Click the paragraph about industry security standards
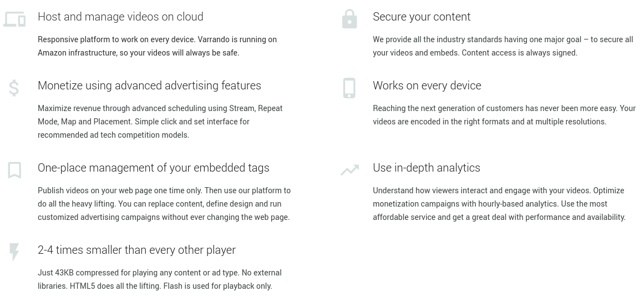This screenshot has width=644, height=296. pyautogui.click(x=503, y=46)
